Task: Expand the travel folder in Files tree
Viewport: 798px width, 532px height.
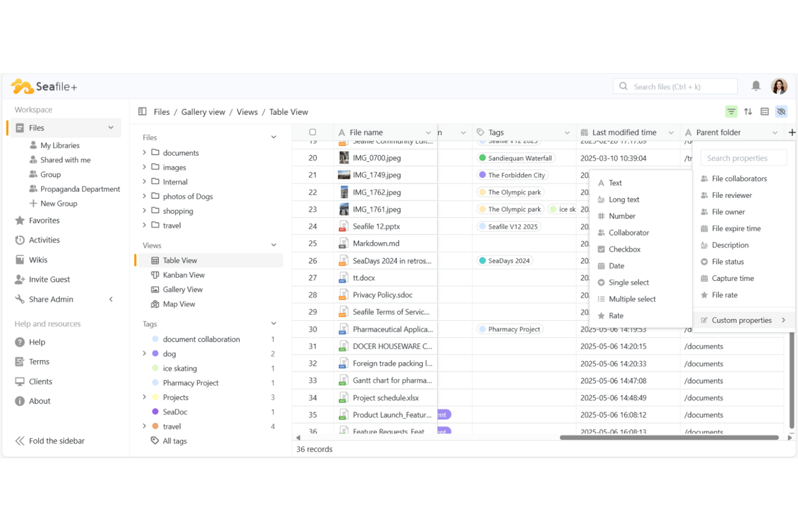Action: 145,225
